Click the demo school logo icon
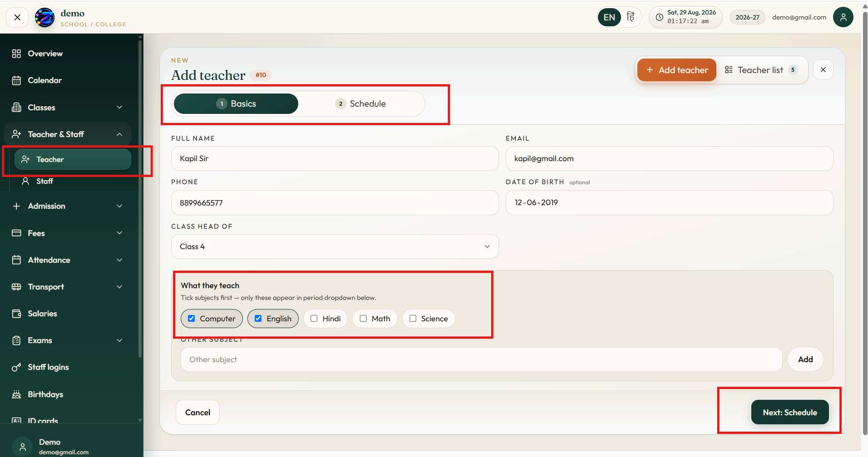The width and height of the screenshot is (868, 457). tap(45, 18)
